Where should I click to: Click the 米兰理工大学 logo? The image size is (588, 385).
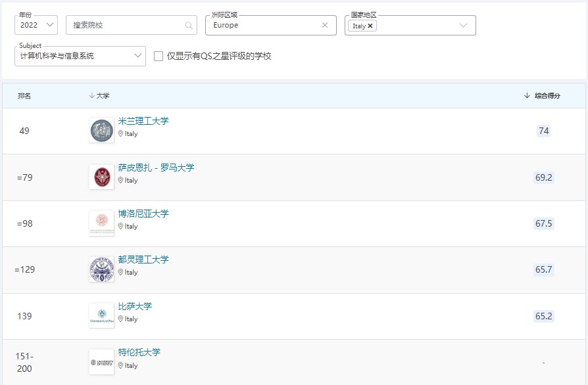coord(101,131)
